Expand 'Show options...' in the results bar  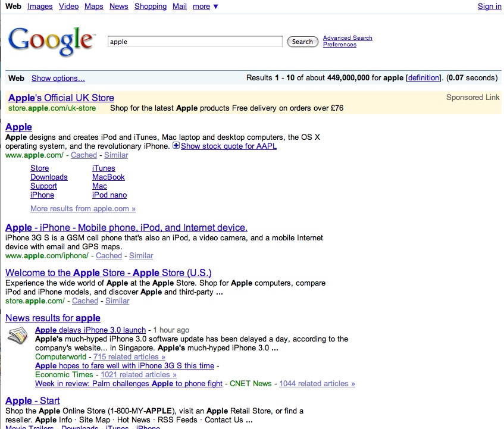(x=58, y=78)
